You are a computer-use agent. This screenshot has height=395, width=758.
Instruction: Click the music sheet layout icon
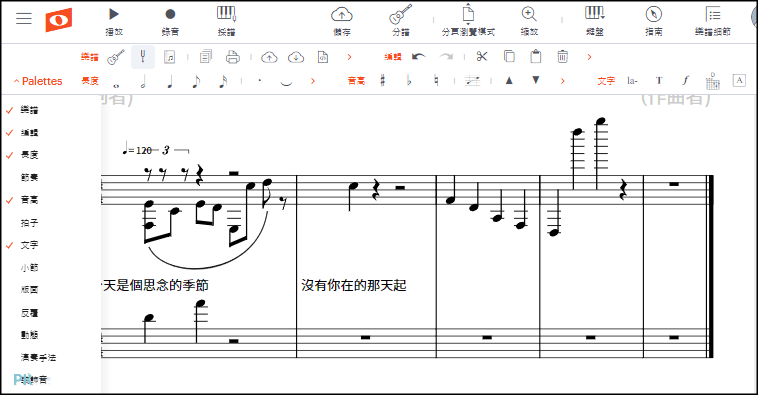coord(170,57)
